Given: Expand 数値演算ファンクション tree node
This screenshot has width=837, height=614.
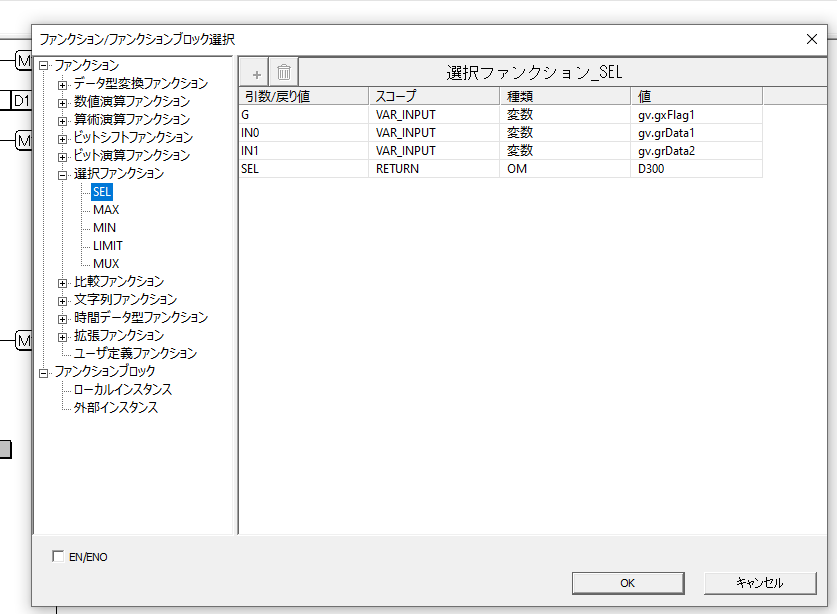Looking at the screenshot, I should [63, 102].
